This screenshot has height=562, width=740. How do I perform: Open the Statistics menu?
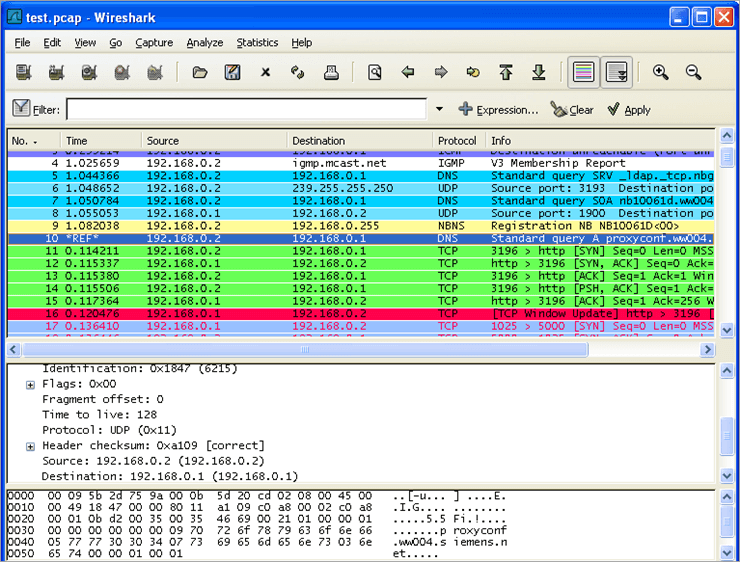[x=257, y=42]
